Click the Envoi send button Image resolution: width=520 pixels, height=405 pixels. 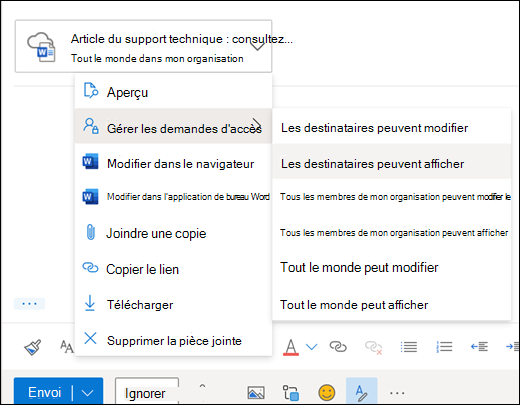pyautogui.click(x=45, y=393)
